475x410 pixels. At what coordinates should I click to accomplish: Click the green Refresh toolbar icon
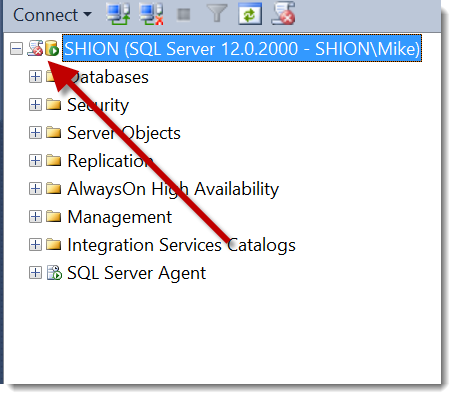(250, 14)
